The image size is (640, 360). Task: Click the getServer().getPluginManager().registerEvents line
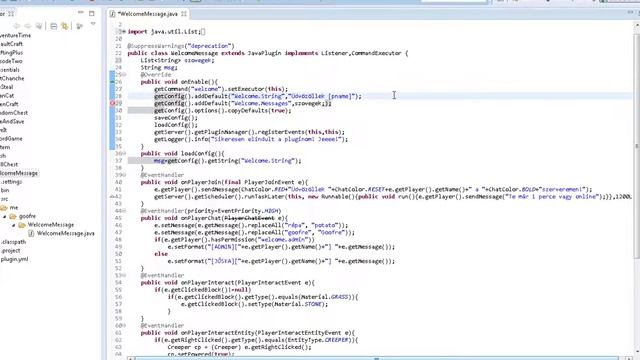tap(249, 132)
